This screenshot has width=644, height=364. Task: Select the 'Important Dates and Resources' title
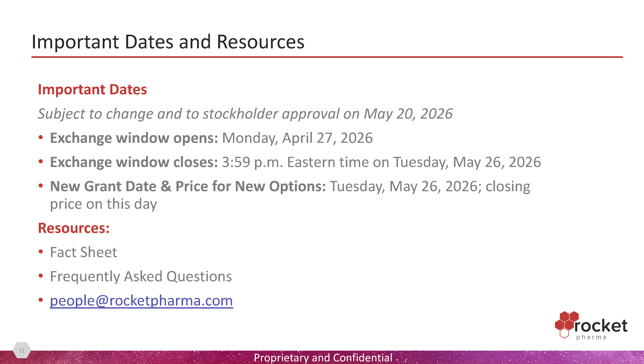pos(168,42)
